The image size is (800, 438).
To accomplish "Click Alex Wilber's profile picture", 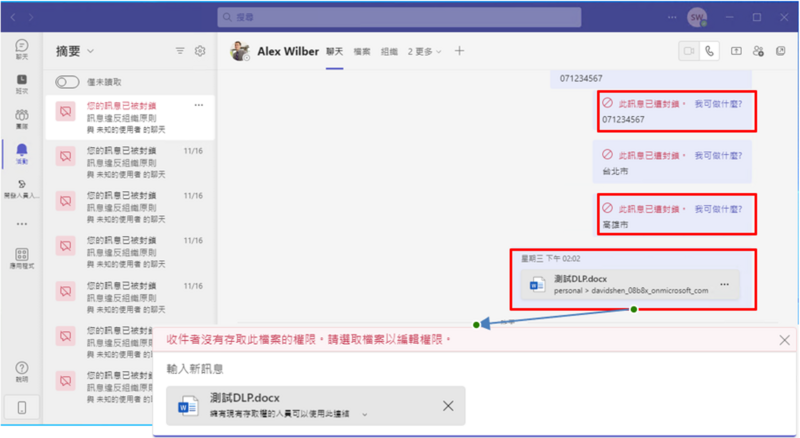I will click(240, 51).
